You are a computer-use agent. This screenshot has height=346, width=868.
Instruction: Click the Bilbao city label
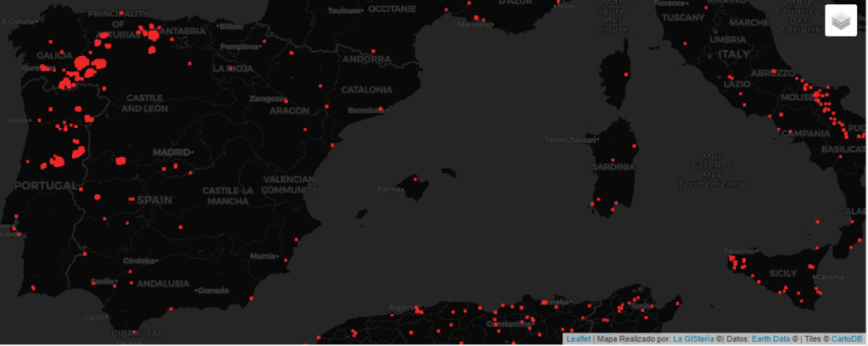[231, 26]
